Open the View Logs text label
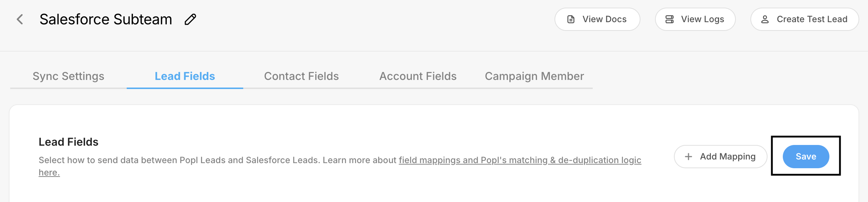868x202 pixels. click(x=703, y=19)
